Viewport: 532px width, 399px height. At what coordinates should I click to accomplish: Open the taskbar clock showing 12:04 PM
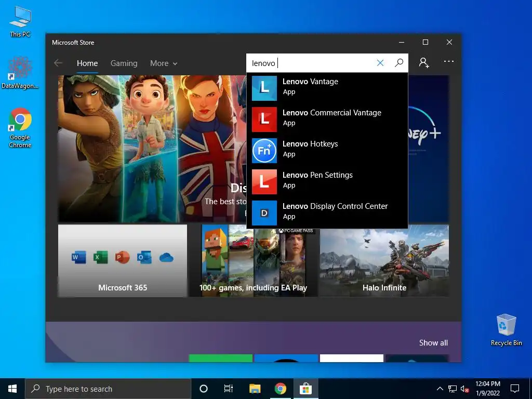488,389
